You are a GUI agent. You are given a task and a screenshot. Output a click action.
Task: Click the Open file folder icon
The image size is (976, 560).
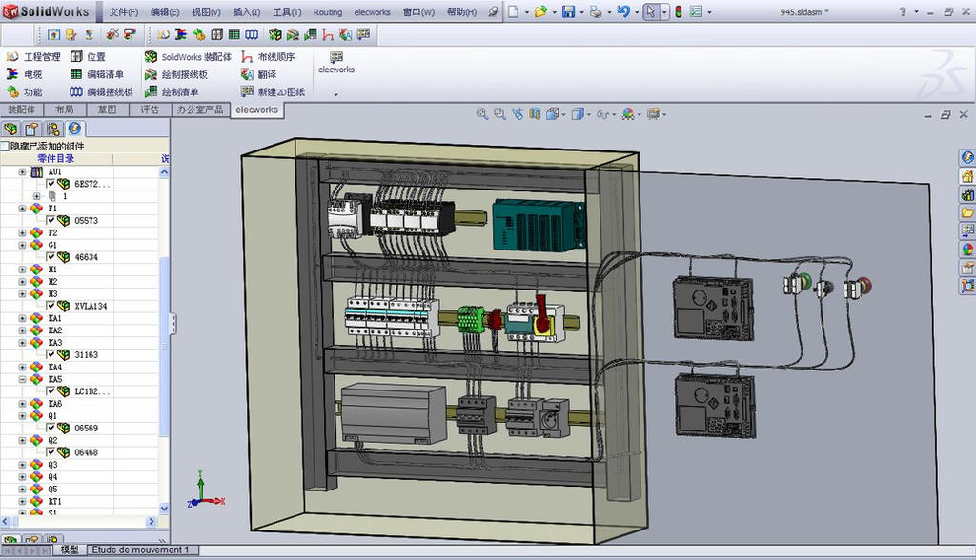coord(540,11)
